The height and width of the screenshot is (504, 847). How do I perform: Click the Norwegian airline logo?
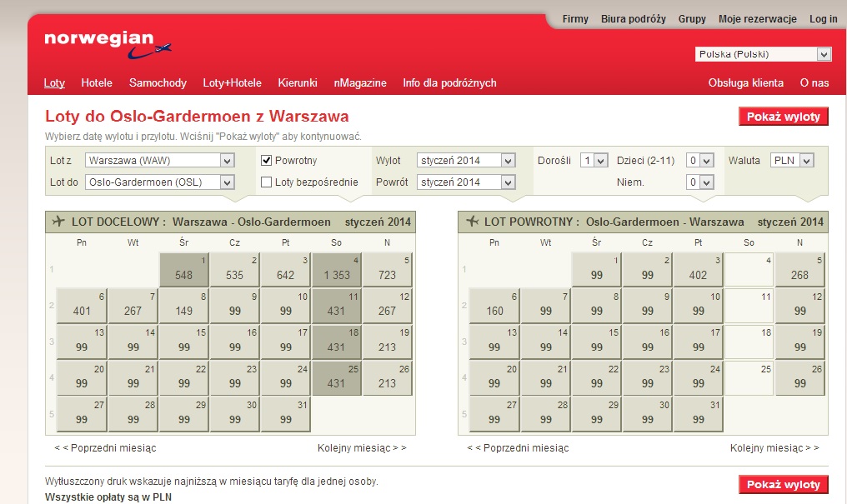(x=108, y=45)
